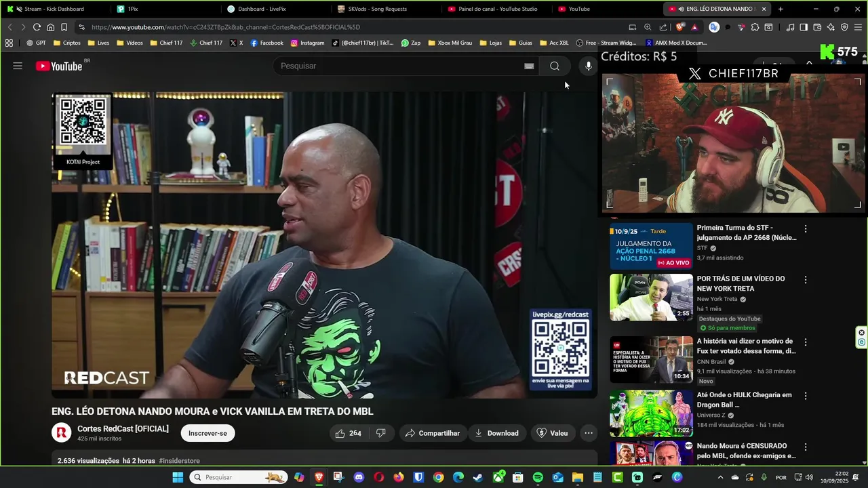868x488 pixels.
Task: Open the Criptos bookmarks folder
Action: point(66,43)
